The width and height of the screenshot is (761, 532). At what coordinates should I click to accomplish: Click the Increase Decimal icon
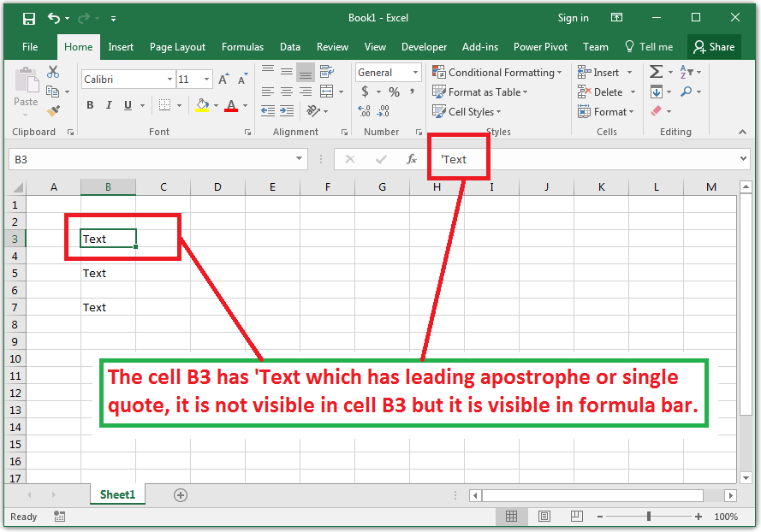(x=363, y=111)
